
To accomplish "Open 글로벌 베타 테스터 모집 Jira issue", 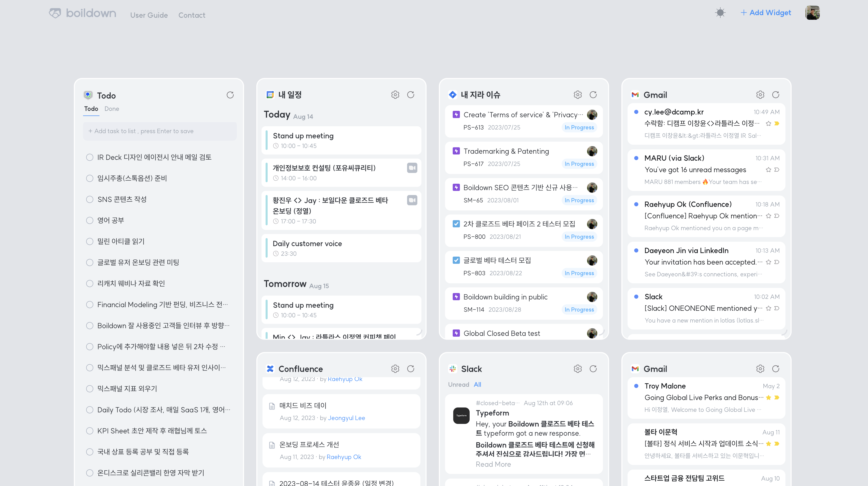I will click(x=524, y=267).
